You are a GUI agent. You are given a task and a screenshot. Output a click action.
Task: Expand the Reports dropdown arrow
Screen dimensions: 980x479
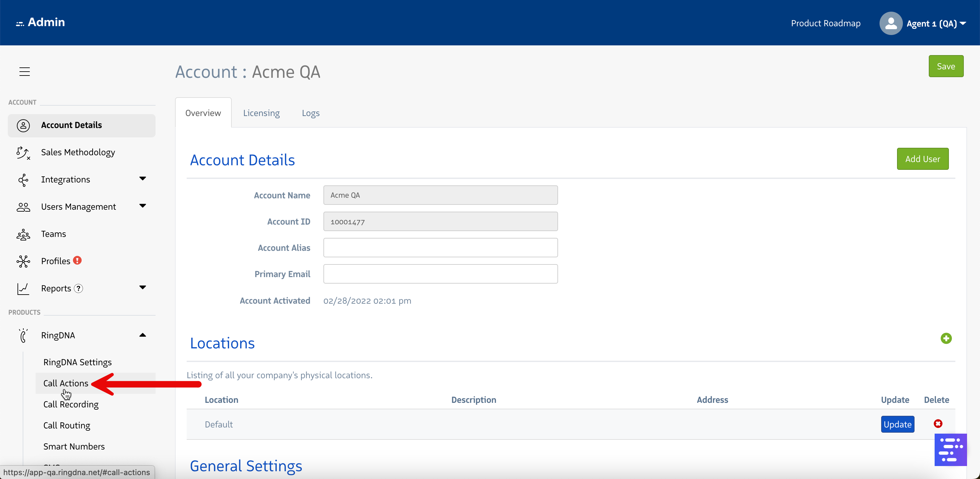(143, 288)
